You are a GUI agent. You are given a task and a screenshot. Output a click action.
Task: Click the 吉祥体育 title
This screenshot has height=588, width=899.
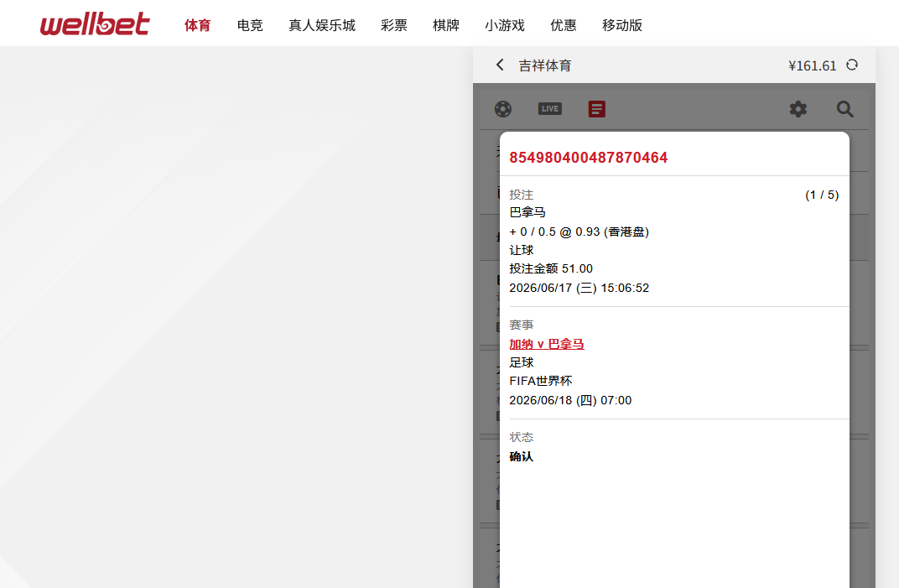pyautogui.click(x=545, y=66)
